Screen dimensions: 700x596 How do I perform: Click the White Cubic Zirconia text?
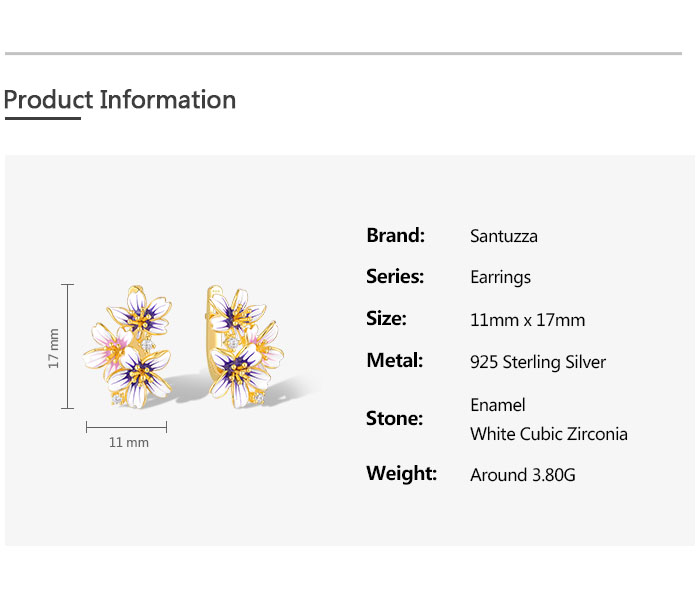click(x=549, y=434)
